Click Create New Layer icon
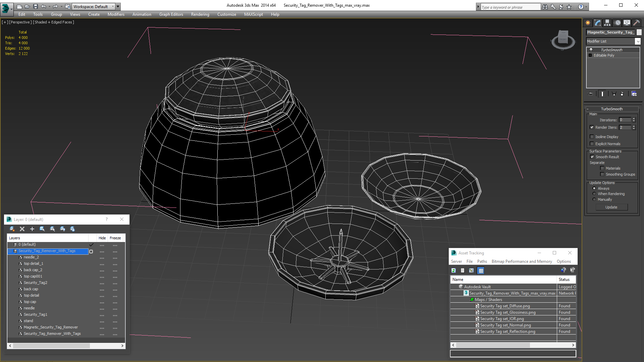Image resolution: width=644 pixels, height=362 pixels. point(12,229)
